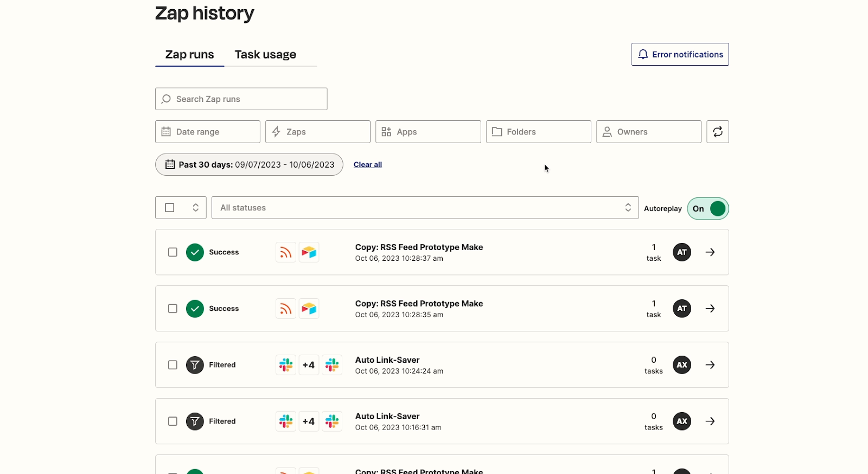Click AX owner avatar on 10:24:24 am run

(682, 365)
